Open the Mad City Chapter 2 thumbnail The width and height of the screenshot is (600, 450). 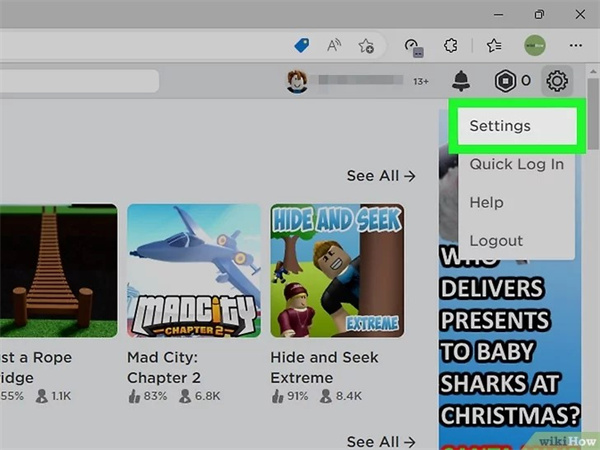[x=194, y=271]
